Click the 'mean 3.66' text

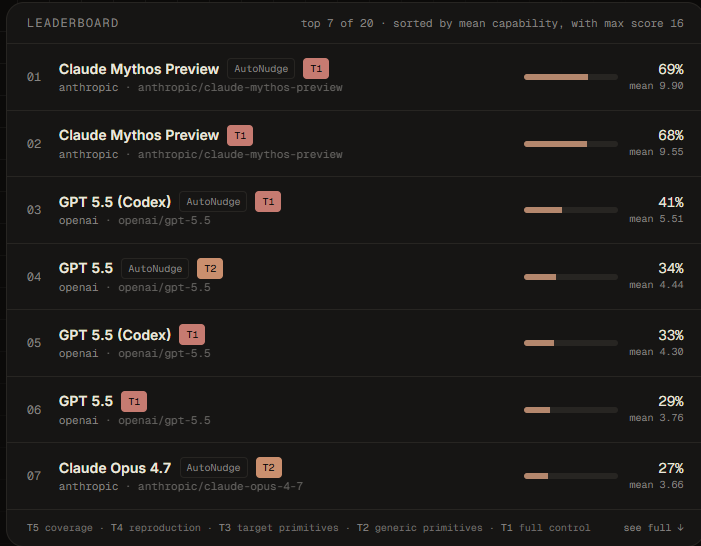(656, 485)
